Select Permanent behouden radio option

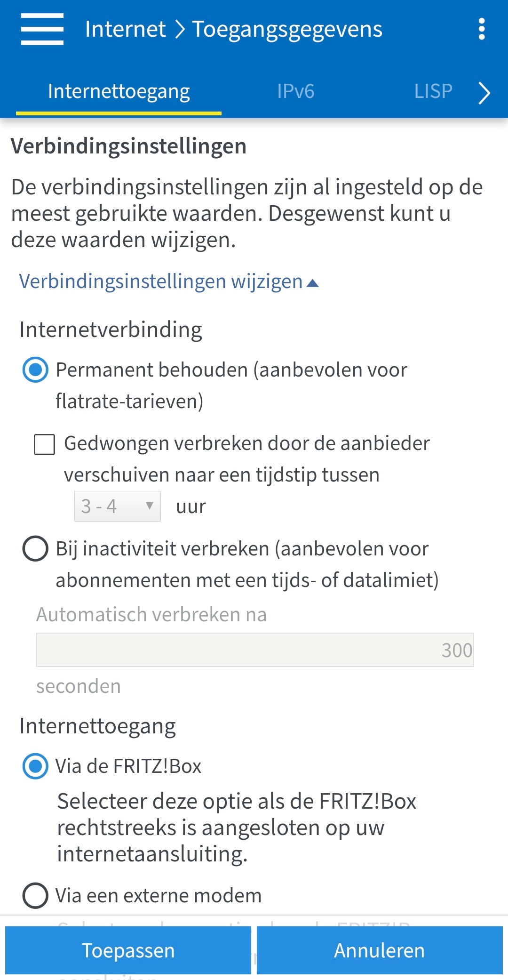[35, 370]
